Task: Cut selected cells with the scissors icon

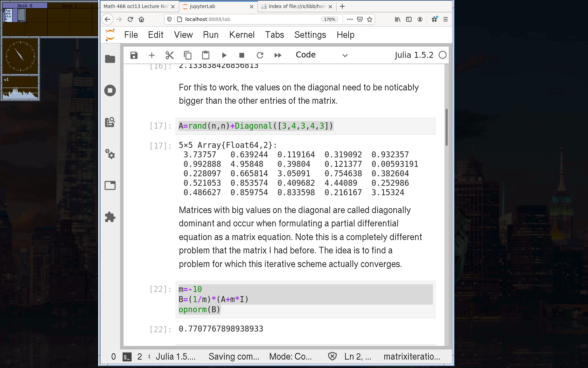Action: click(169, 55)
